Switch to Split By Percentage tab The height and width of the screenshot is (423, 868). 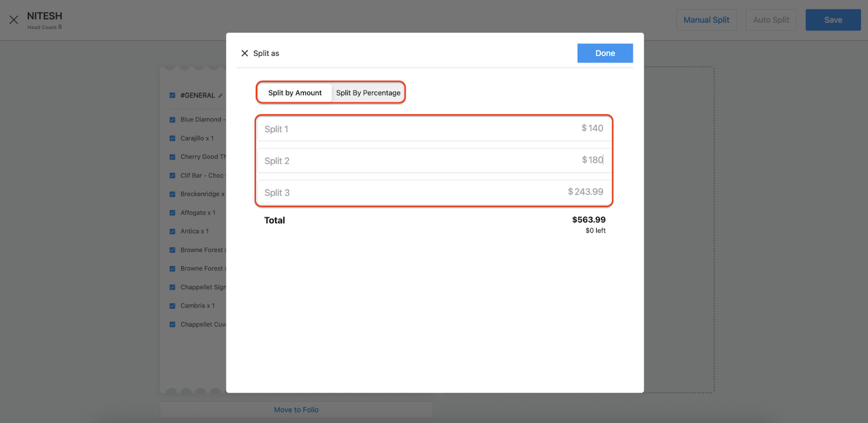point(368,93)
